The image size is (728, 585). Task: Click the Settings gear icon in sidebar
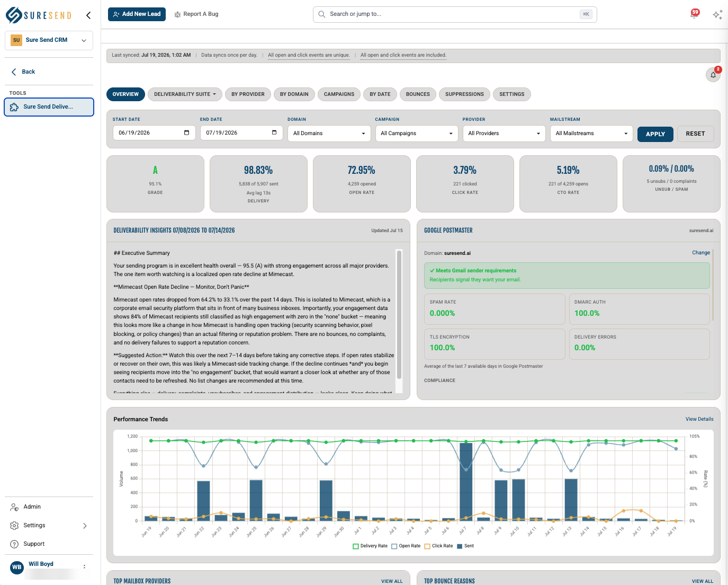point(14,526)
